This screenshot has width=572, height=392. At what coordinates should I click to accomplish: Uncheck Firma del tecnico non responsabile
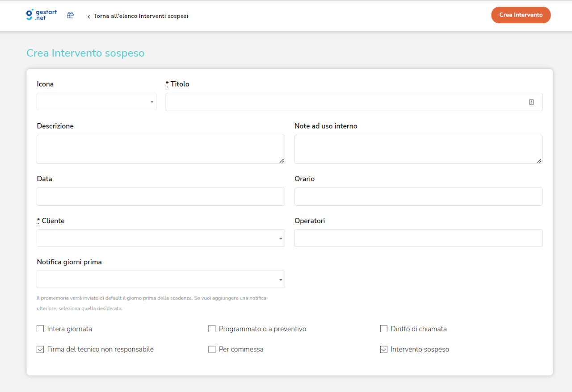click(40, 350)
